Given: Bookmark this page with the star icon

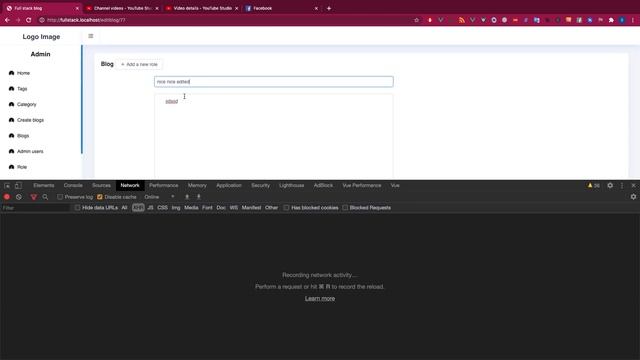Looking at the screenshot, I should coord(416,20).
